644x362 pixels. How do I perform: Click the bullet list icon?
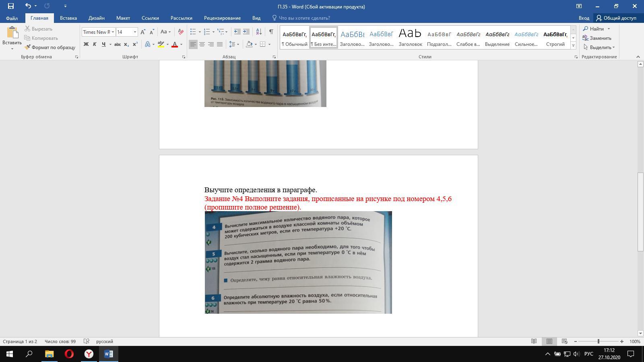(x=193, y=32)
